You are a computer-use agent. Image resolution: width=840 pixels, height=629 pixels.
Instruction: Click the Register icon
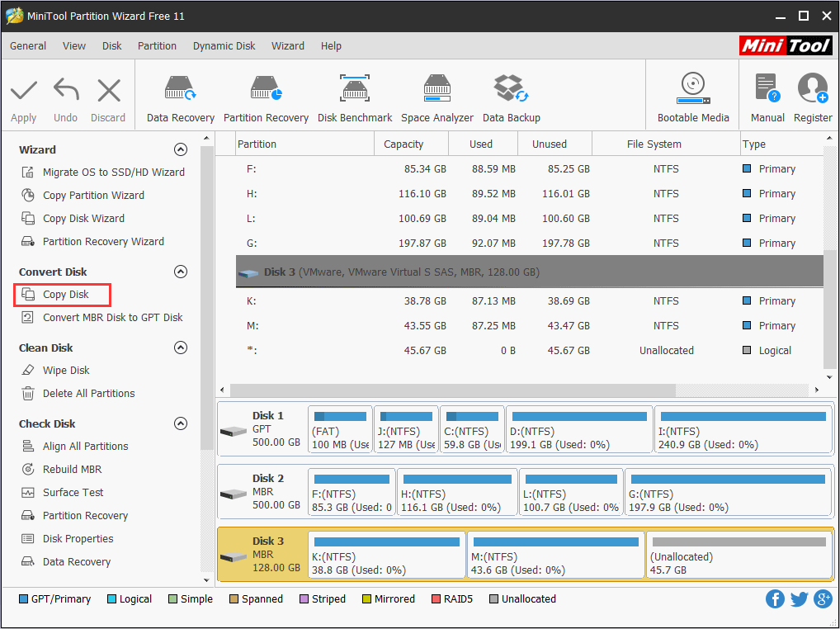(x=812, y=95)
